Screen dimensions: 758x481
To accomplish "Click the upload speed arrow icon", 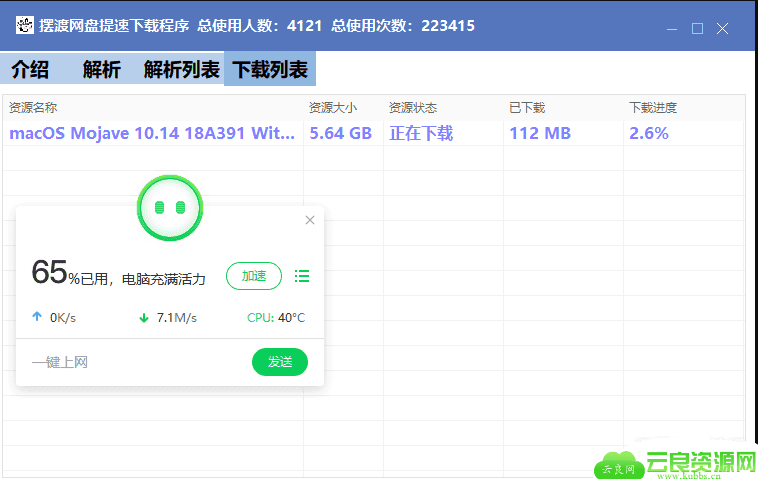I will click(x=37, y=318).
